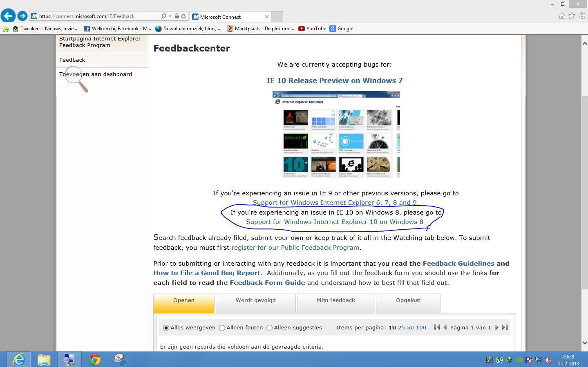Image resolution: width=588 pixels, height=367 pixels.
Task: Switch to the Wordt gevolgd tab
Action: [256, 303]
